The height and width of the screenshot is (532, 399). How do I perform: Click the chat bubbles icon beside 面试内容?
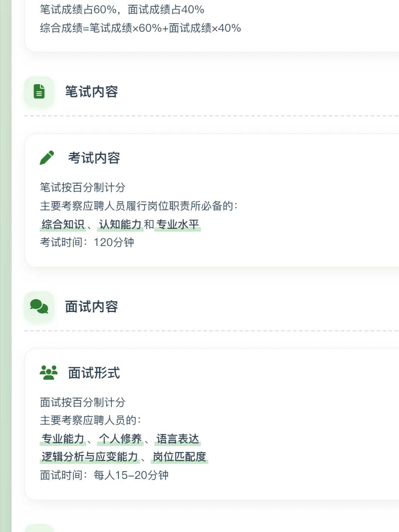coord(39,306)
